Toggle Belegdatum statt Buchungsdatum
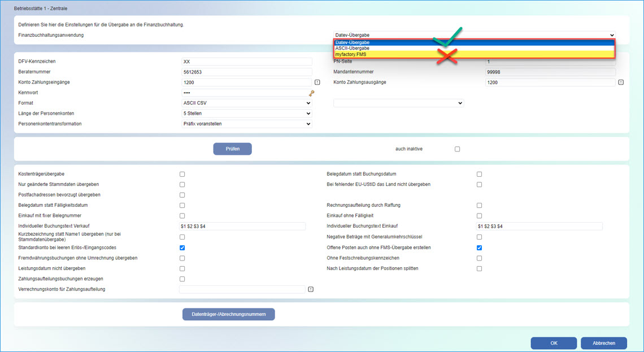 pos(479,174)
